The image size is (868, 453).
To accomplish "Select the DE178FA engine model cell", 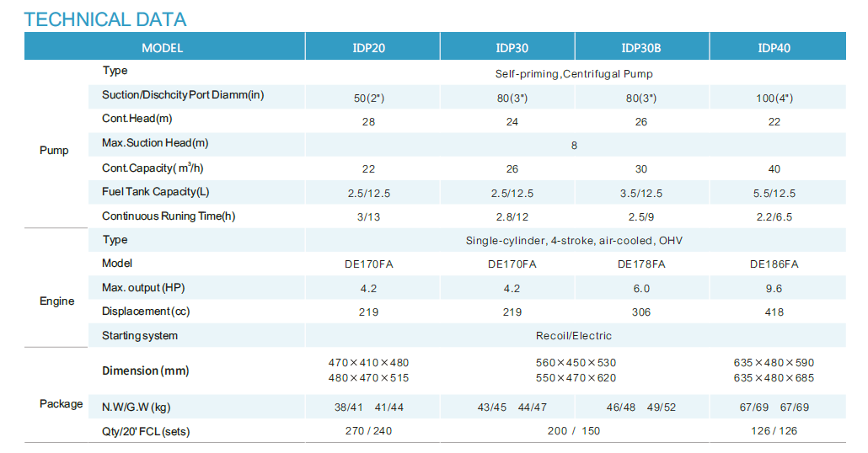I will 641,264.
